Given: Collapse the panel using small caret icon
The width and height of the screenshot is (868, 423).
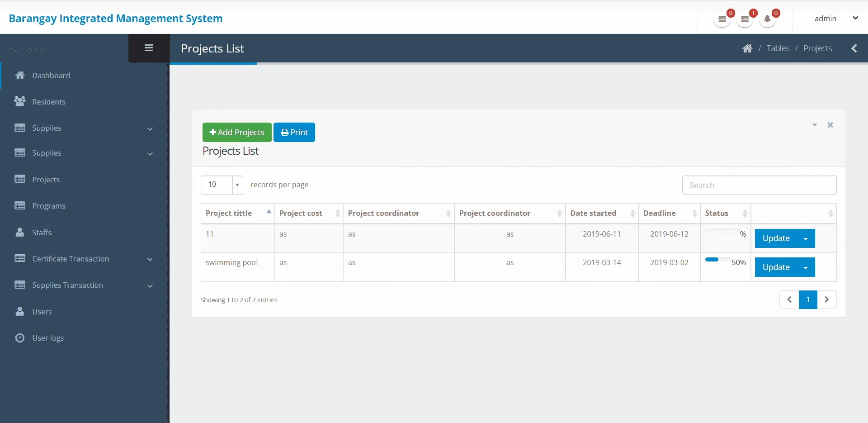Looking at the screenshot, I should [815, 125].
